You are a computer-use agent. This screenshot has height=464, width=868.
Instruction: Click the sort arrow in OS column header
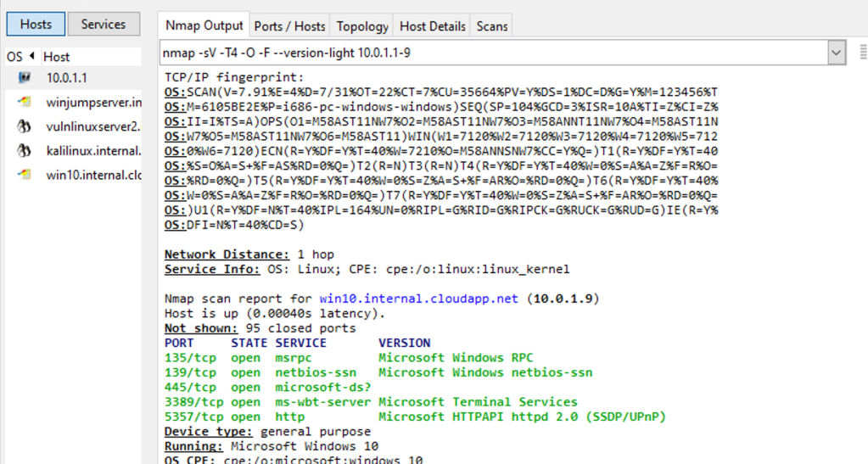(32, 57)
